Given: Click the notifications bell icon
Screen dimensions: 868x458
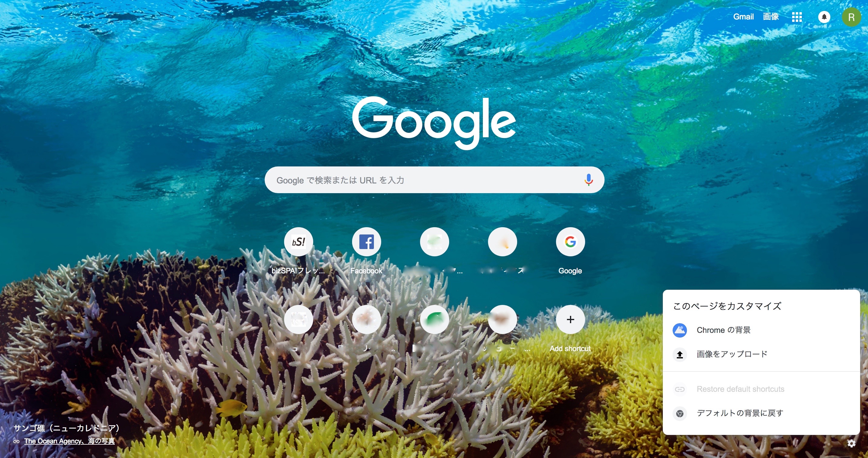Looking at the screenshot, I should 824,15.
